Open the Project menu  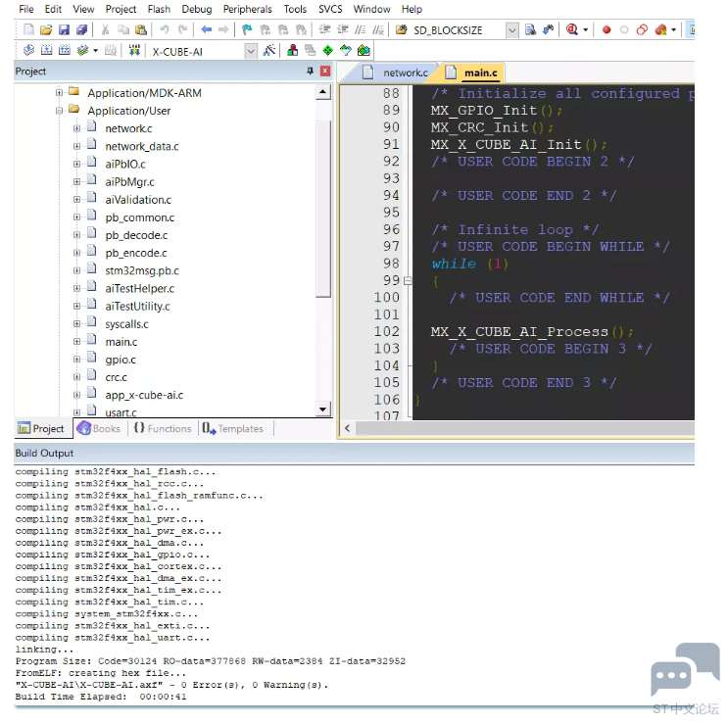coord(121,9)
